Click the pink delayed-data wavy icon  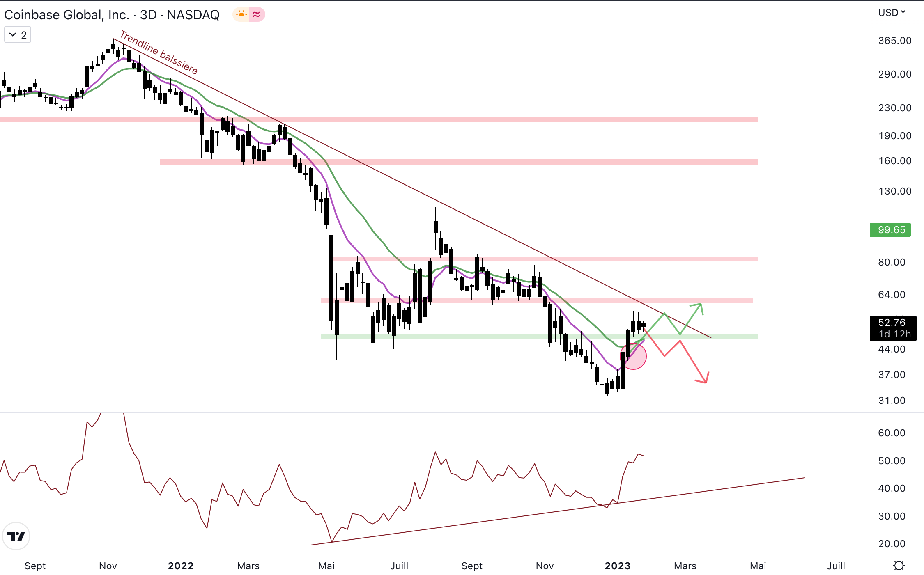click(257, 15)
